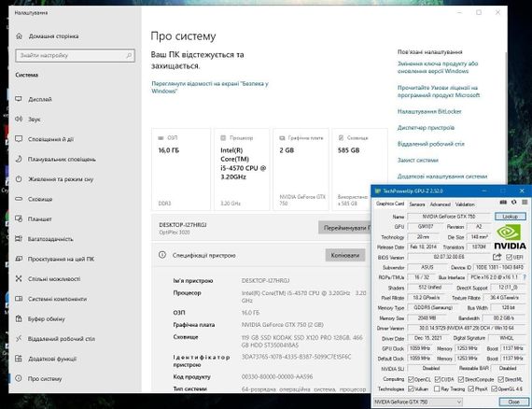Toggle the CUDA checkbox
Image resolution: width=532 pixels, height=409 pixels.
click(x=438, y=379)
